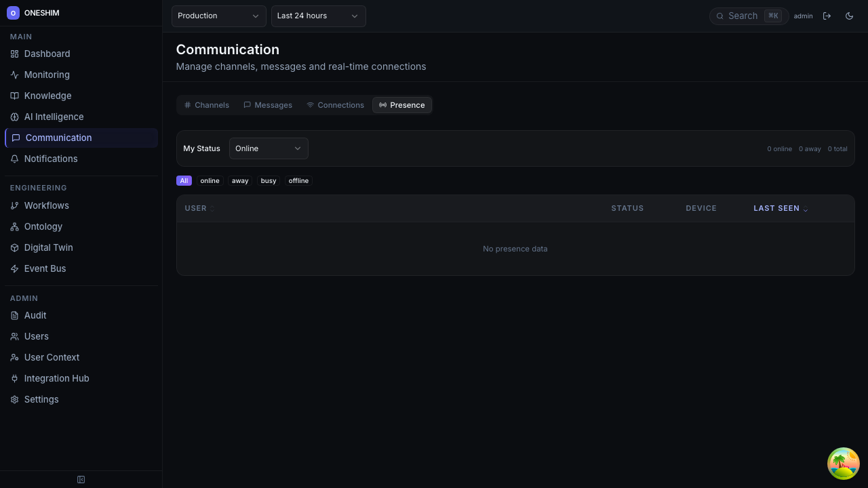Open the Ontology section
The height and width of the screenshot is (488, 868).
tap(43, 226)
